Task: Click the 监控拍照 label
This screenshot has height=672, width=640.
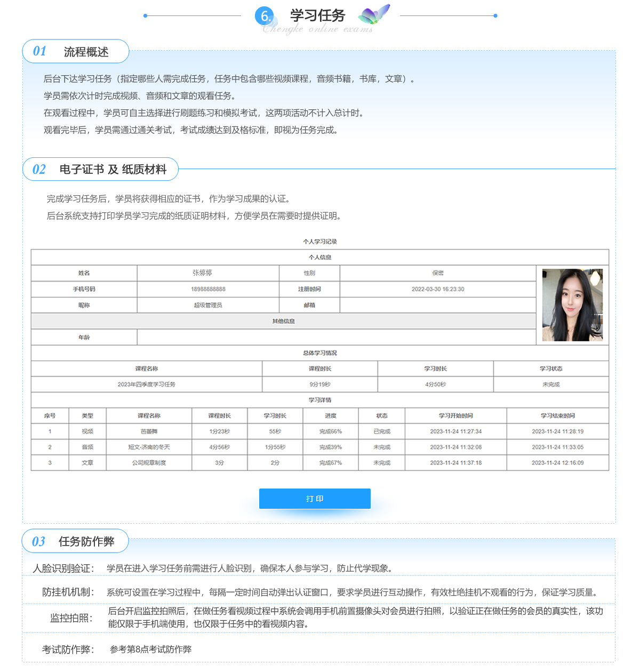Action: [71, 618]
